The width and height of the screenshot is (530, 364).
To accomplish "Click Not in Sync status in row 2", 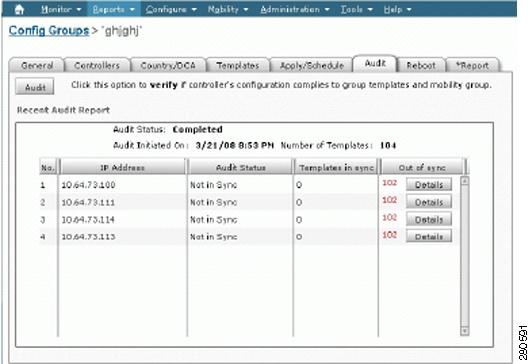I will click(x=213, y=202).
